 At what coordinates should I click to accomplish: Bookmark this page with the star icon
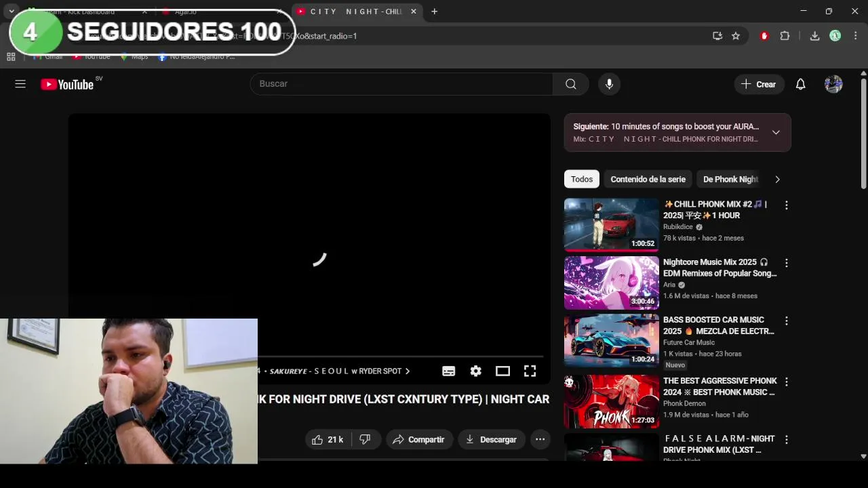pyautogui.click(x=736, y=36)
